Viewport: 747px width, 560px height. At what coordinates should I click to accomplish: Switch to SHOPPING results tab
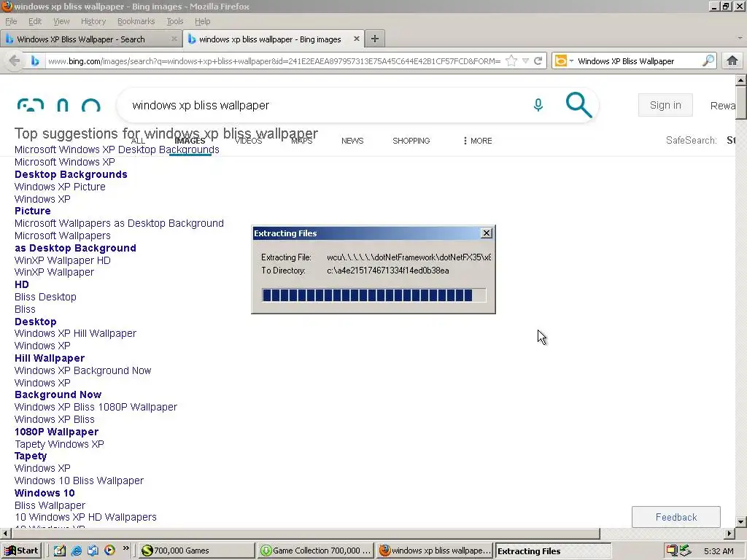(x=411, y=141)
